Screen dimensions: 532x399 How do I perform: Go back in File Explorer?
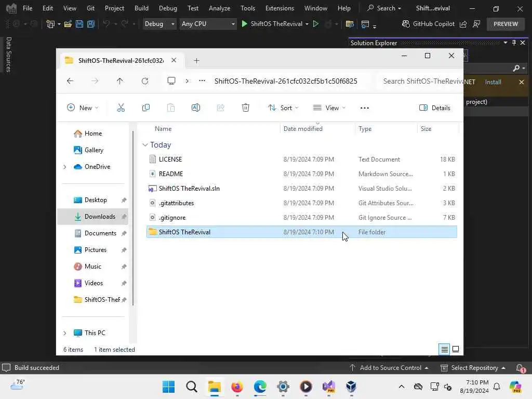coord(70,81)
